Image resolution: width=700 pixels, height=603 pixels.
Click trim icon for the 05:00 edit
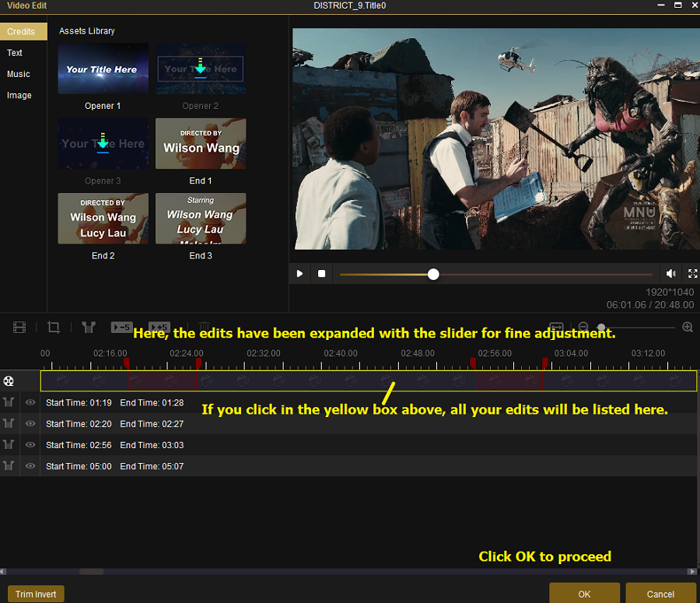click(8, 466)
